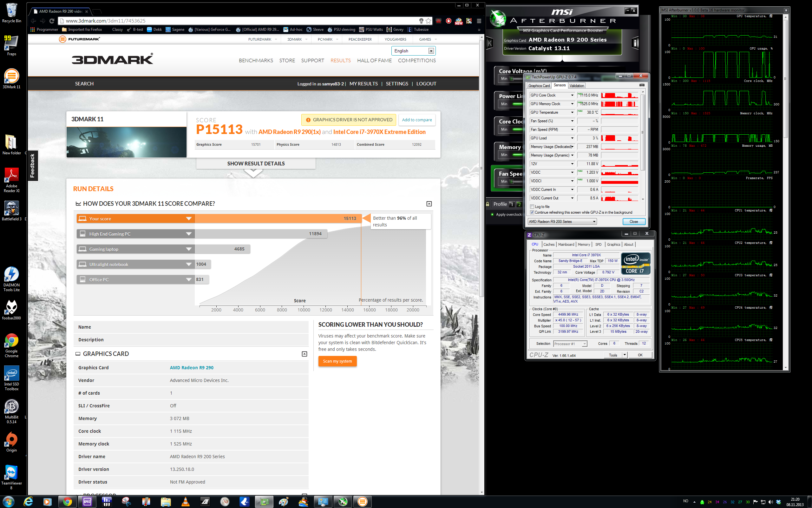The width and height of the screenshot is (812, 508).
Task: Open the Memory tab in CPU-Z
Action: [x=584, y=244]
